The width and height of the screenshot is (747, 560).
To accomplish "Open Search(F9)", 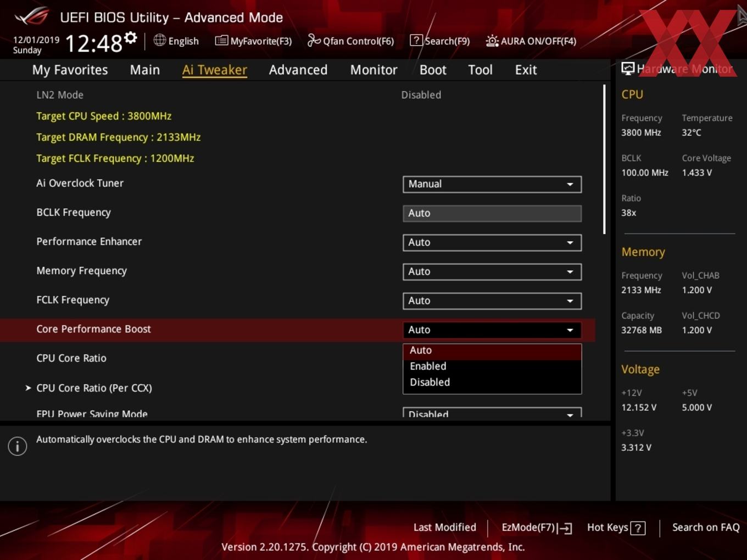I will click(x=440, y=41).
